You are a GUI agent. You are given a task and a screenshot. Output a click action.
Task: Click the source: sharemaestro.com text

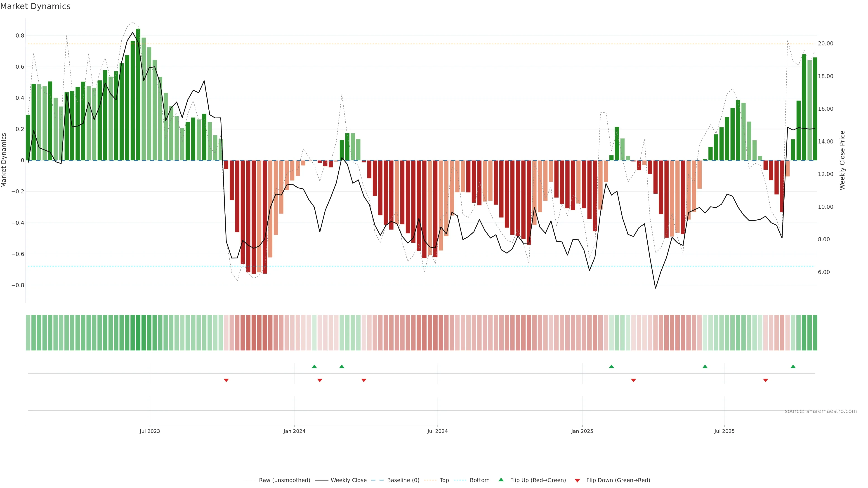pyautogui.click(x=821, y=411)
